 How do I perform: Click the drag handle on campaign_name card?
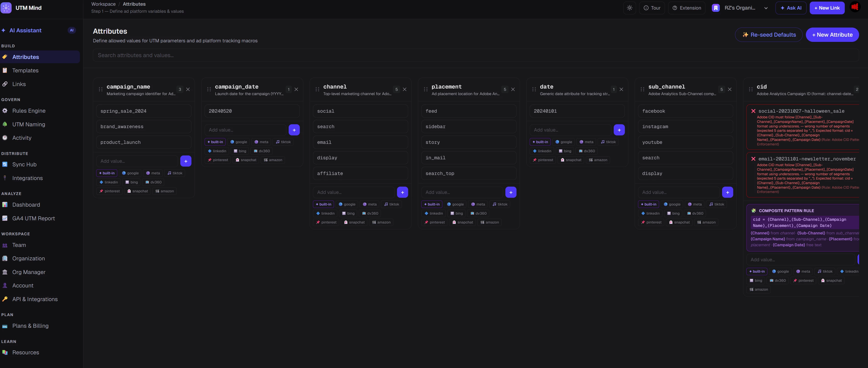click(100, 89)
